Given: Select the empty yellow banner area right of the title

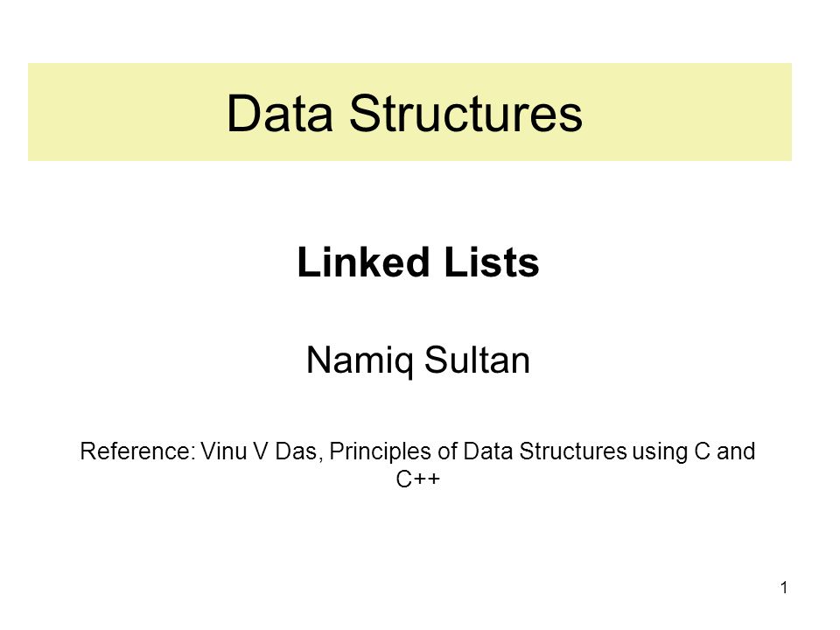Looking at the screenshot, I should [x=688, y=112].
